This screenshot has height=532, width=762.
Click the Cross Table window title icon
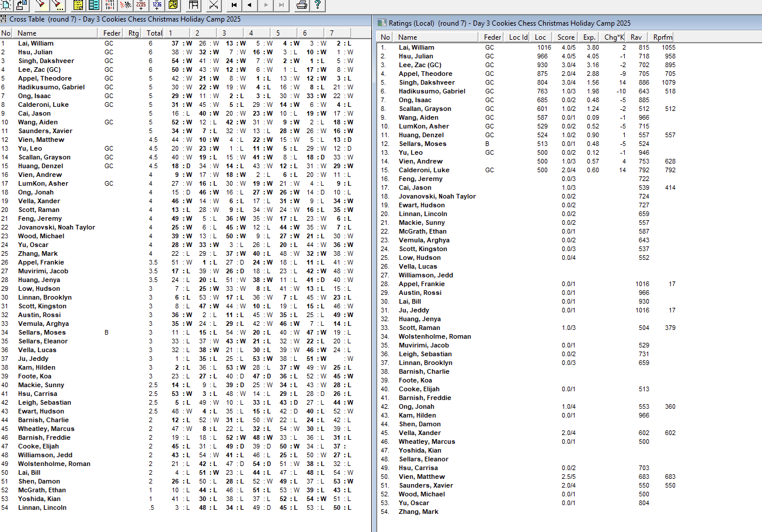click(4, 19)
